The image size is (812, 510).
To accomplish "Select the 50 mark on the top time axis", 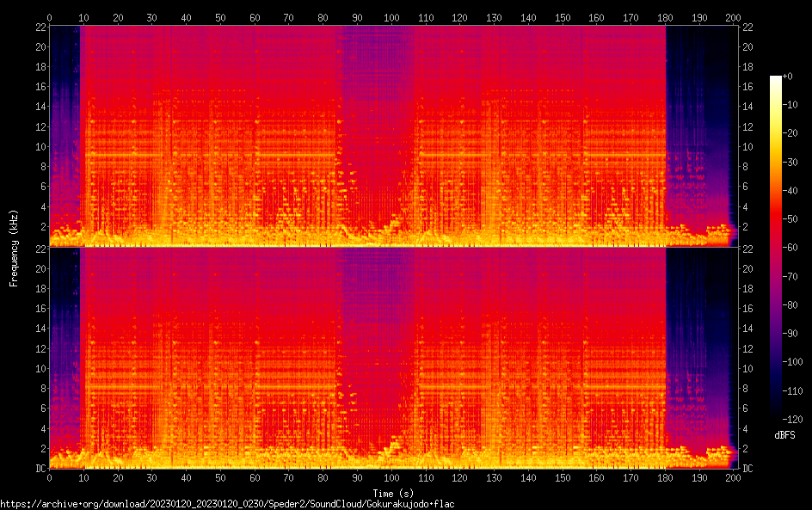I will pyautogui.click(x=220, y=17).
